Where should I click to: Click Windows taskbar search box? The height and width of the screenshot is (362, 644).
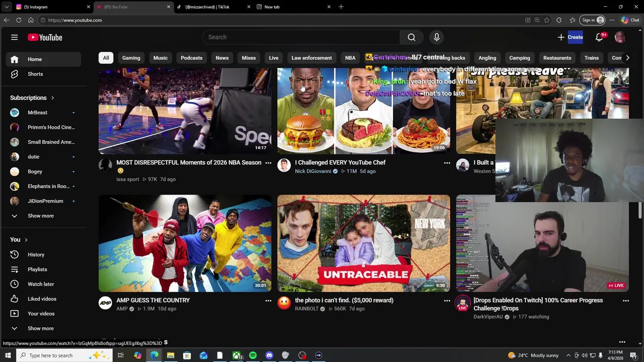pyautogui.click(x=64, y=355)
